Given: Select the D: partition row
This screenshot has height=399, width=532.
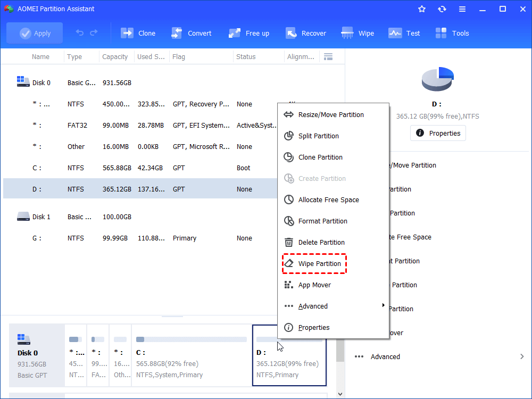Looking at the screenshot, I should [x=139, y=189].
